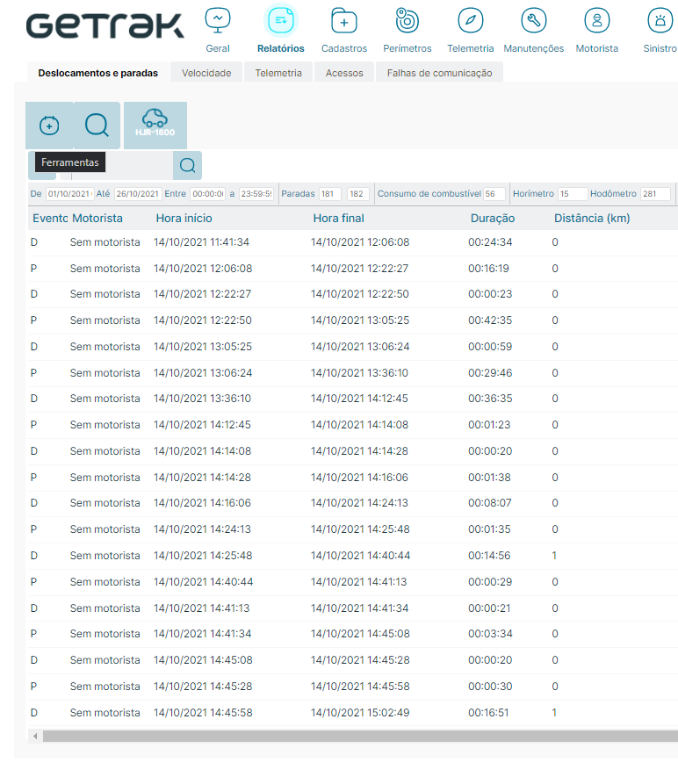Screen dimensions: 678x784
Task: Click start time 14/10/2021 14:14:08
Action: (x=202, y=451)
